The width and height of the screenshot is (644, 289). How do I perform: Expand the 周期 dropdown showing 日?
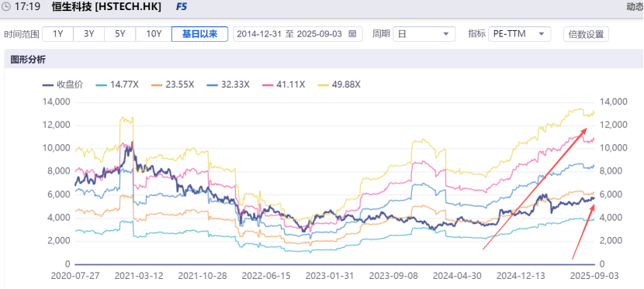424,34
